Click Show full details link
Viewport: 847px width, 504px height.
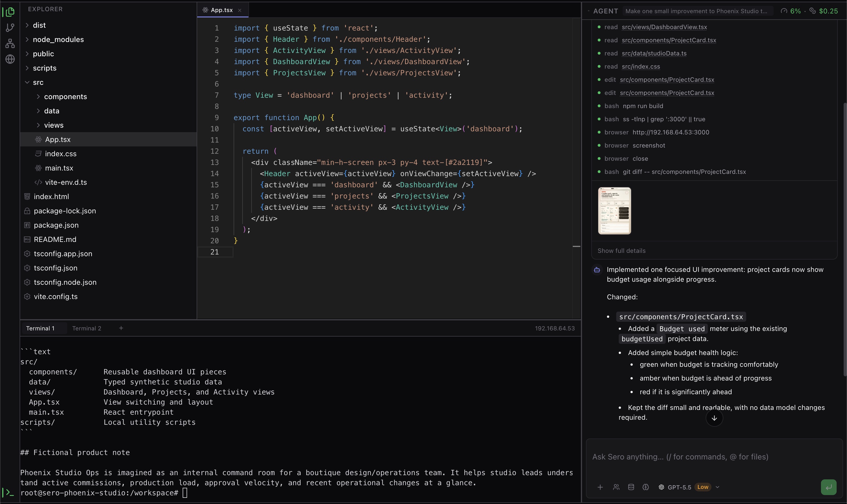click(x=622, y=251)
